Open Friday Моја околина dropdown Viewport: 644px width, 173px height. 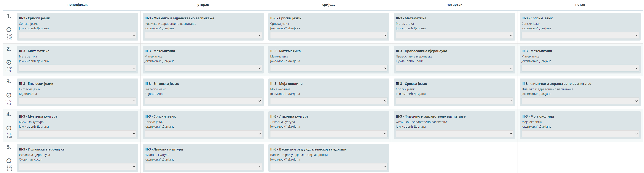coord(580,134)
